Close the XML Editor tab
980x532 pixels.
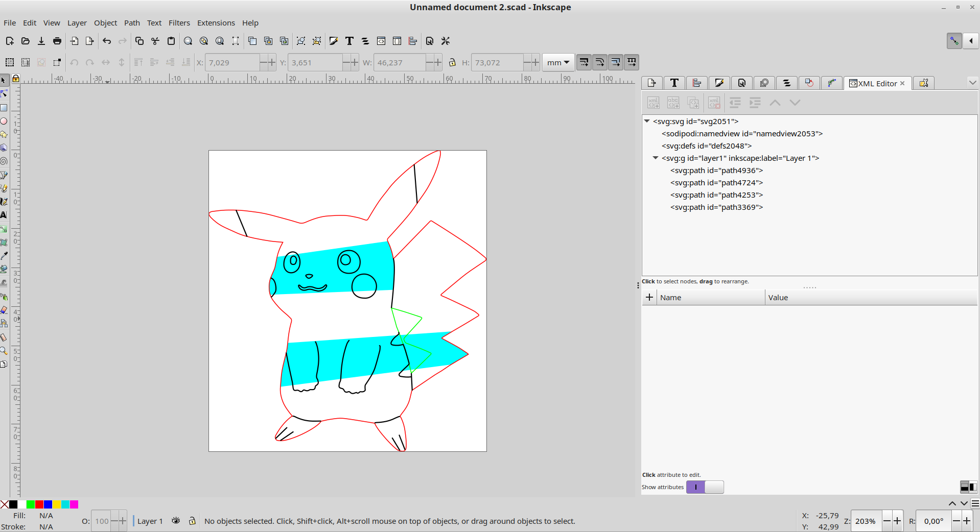click(902, 83)
